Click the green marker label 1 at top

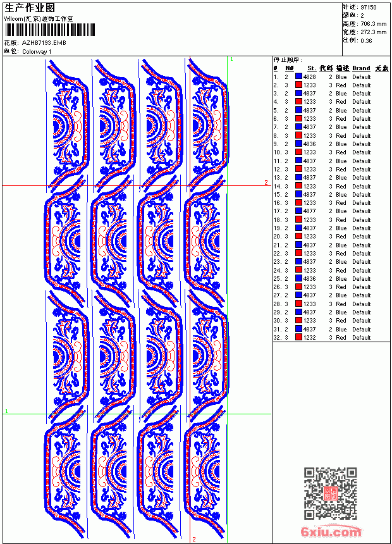(x=232, y=59)
